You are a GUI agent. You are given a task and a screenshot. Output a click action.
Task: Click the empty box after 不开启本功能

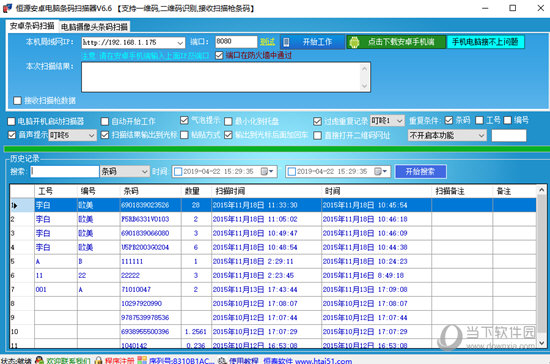(509, 135)
